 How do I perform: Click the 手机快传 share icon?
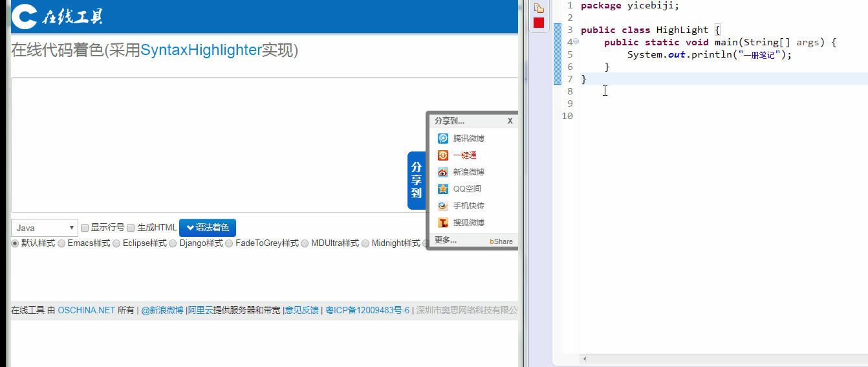tap(443, 206)
